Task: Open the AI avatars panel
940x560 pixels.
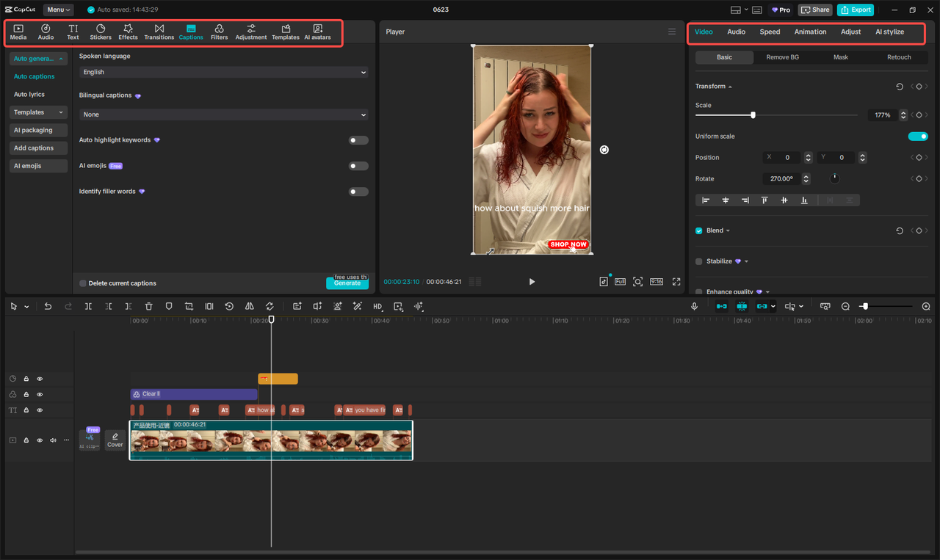Action: pyautogui.click(x=317, y=32)
